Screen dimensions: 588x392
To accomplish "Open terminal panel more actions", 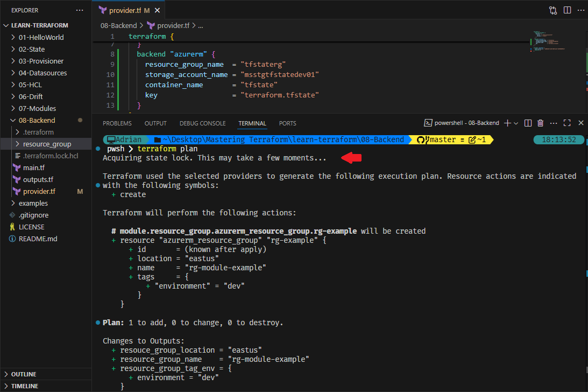I will click(554, 123).
